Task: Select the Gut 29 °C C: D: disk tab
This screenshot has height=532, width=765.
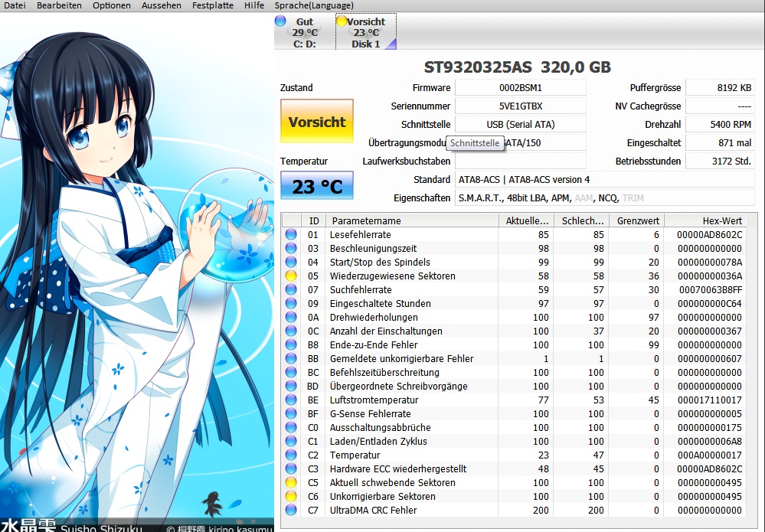Action: click(305, 32)
